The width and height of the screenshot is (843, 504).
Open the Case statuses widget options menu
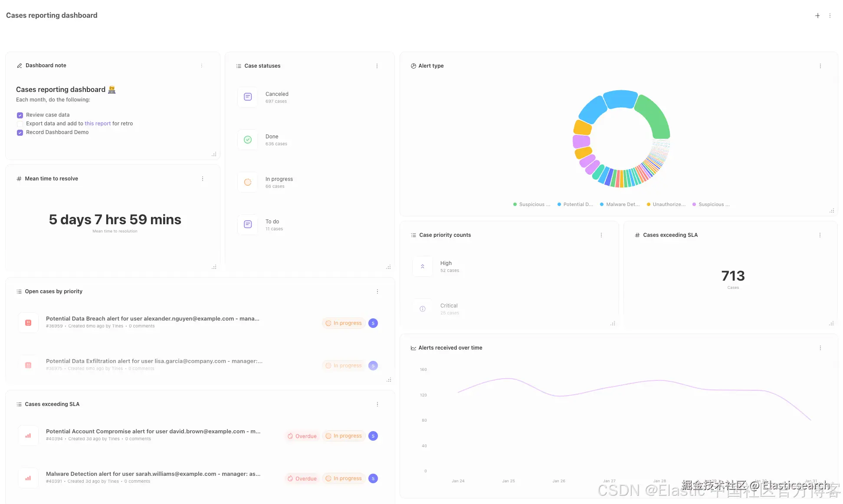(x=377, y=66)
